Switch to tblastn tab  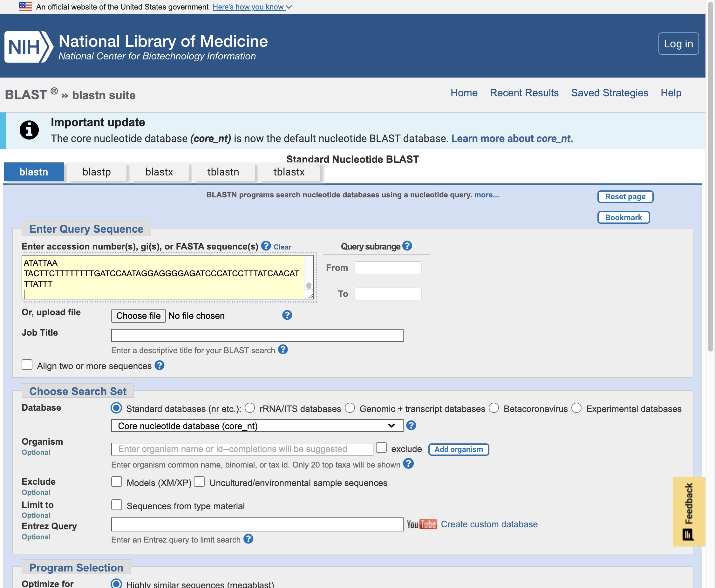tap(223, 172)
